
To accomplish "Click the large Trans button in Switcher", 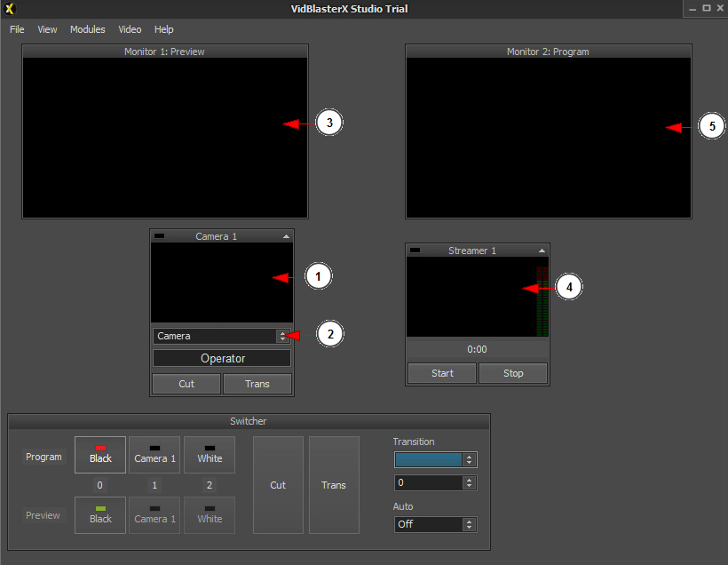I will 334,485.
